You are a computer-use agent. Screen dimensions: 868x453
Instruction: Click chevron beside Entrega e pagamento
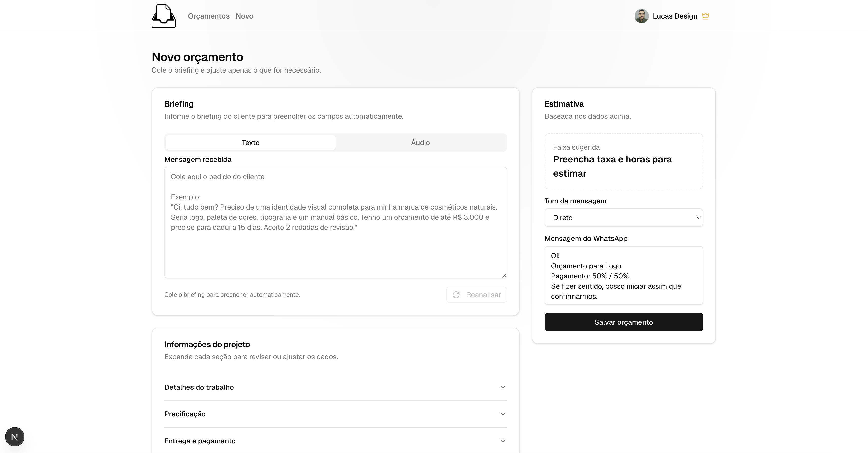[x=503, y=441]
